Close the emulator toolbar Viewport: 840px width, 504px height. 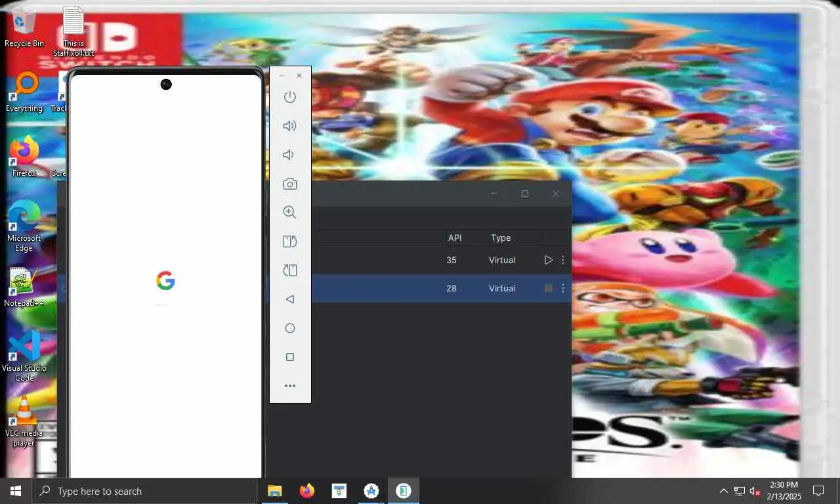tap(299, 76)
